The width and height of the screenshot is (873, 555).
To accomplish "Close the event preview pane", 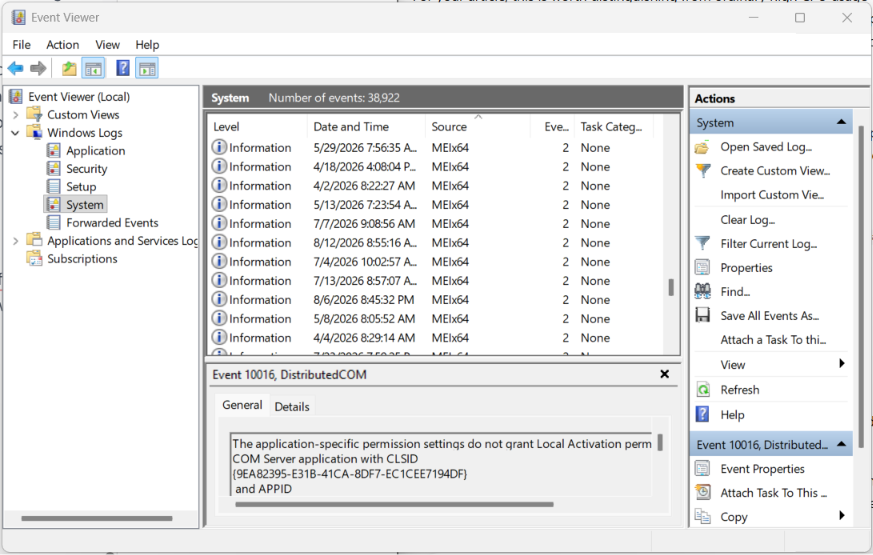I will [x=664, y=374].
